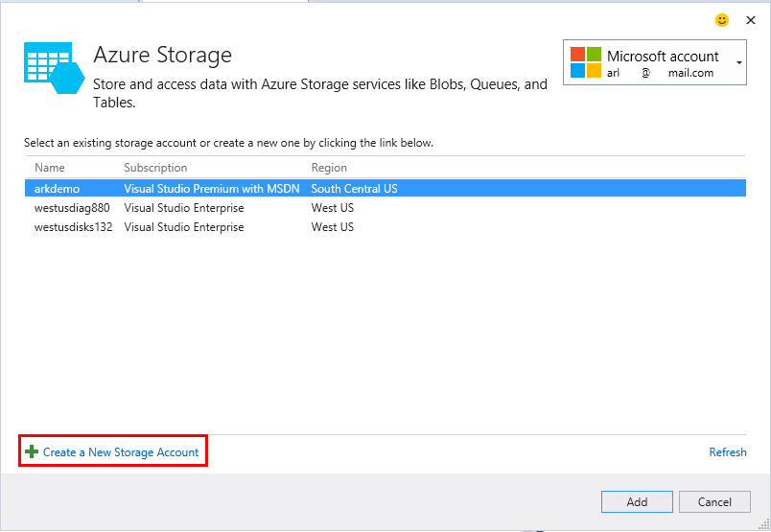Click the smiley feedback icon

coord(722,20)
